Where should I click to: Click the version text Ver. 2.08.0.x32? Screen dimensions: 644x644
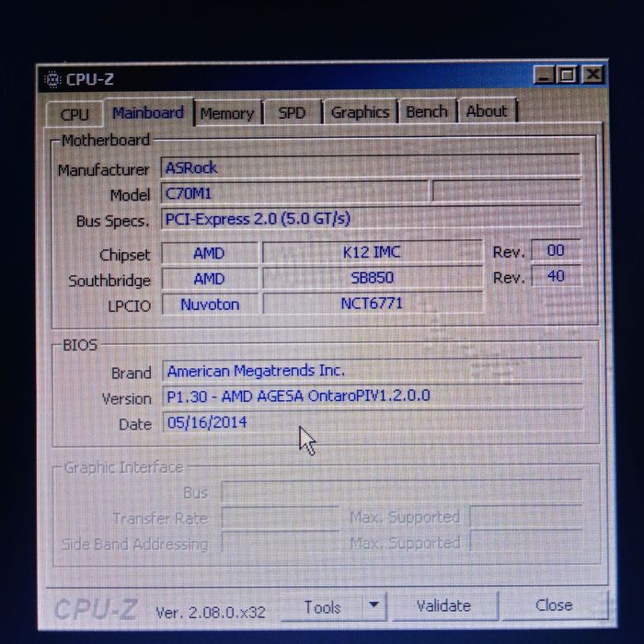(211, 613)
